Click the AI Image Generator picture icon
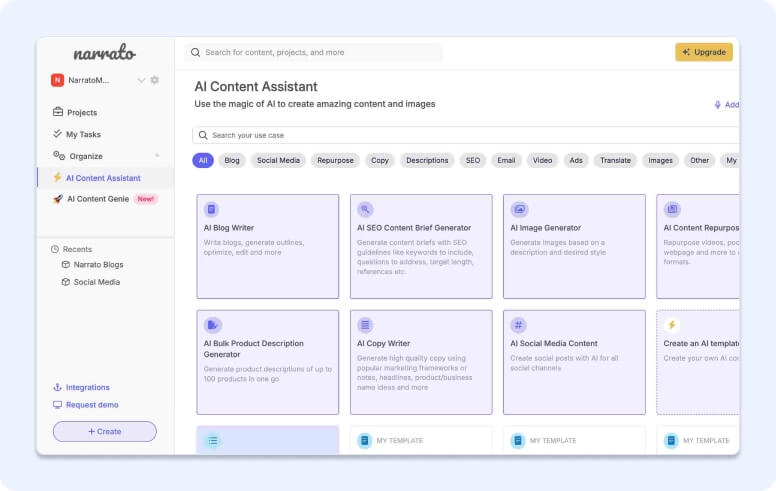The image size is (776, 491). pyautogui.click(x=519, y=209)
